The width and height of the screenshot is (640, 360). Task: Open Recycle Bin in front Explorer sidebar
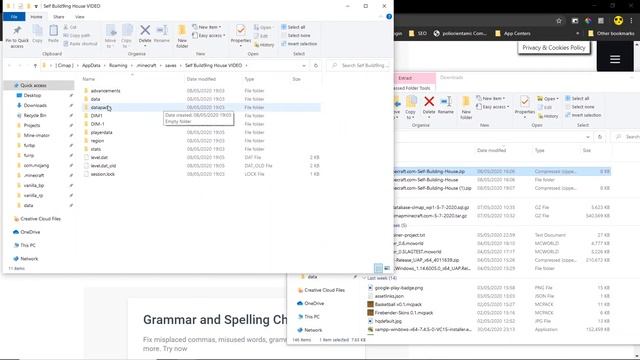[x=35, y=116]
